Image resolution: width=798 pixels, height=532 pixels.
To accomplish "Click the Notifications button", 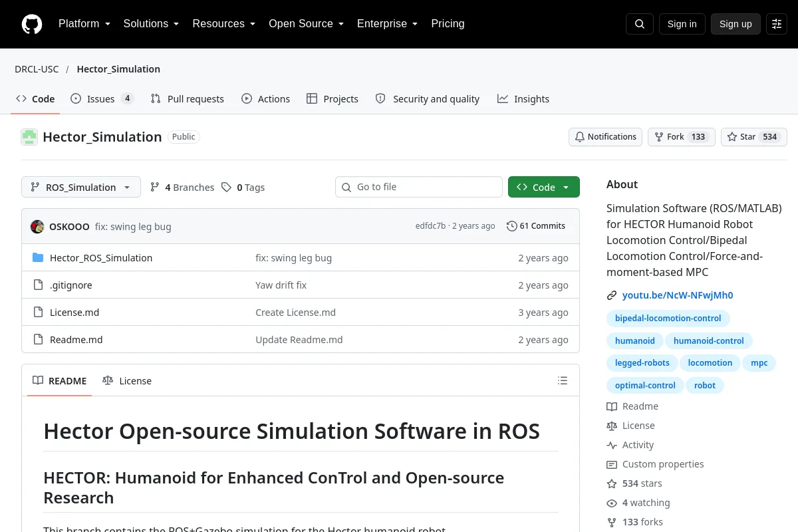I will click(605, 137).
